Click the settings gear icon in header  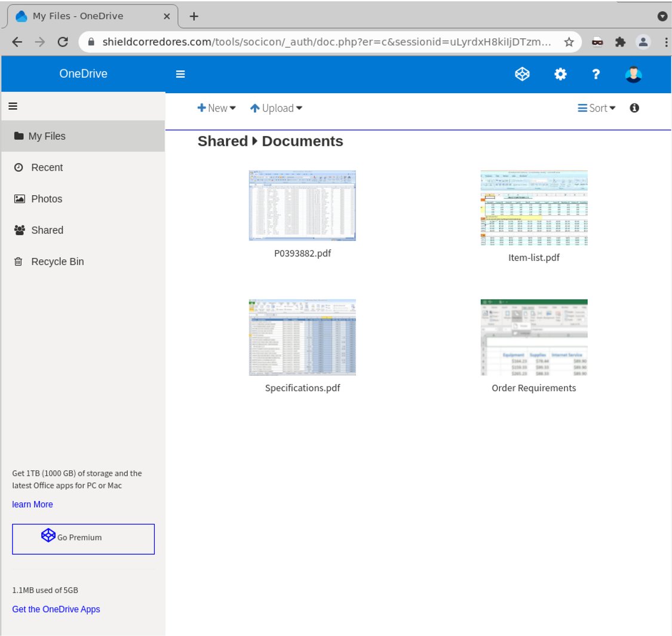point(560,74)
